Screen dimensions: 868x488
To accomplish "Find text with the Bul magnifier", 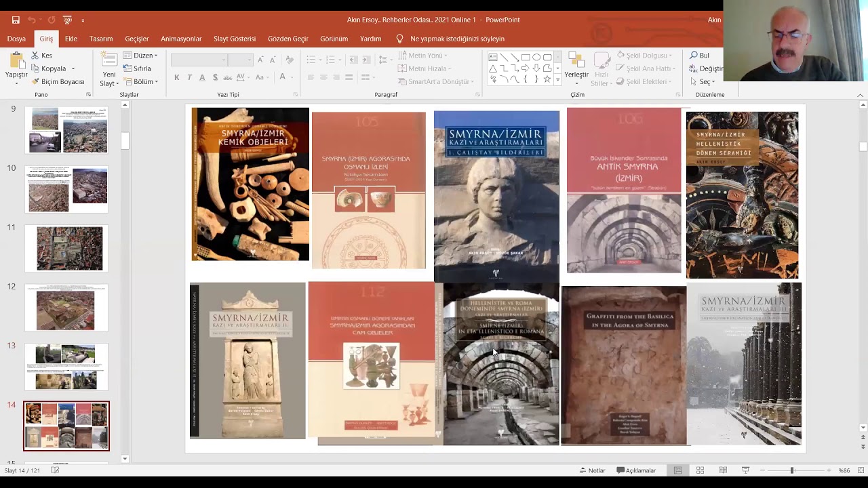I will coord(700,56).
